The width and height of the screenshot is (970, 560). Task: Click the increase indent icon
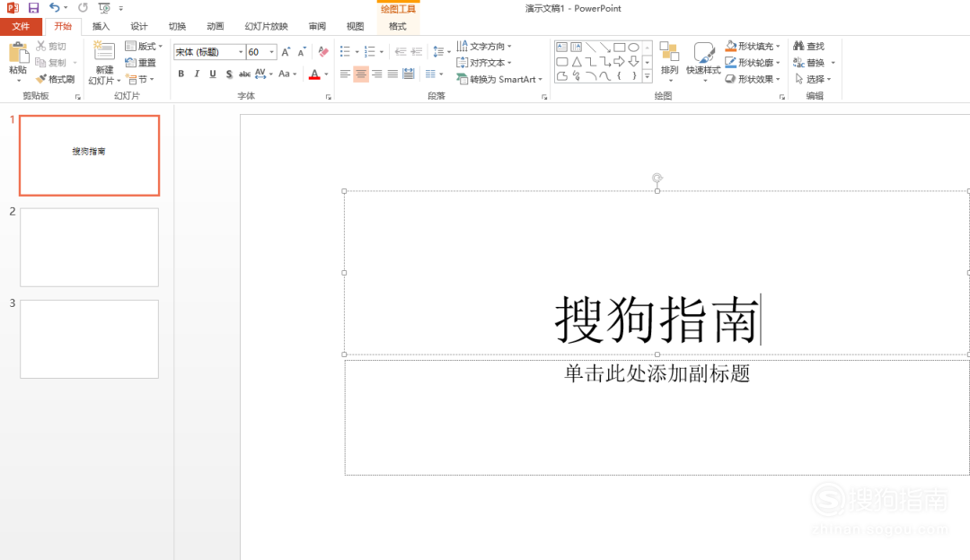(417, 52)
